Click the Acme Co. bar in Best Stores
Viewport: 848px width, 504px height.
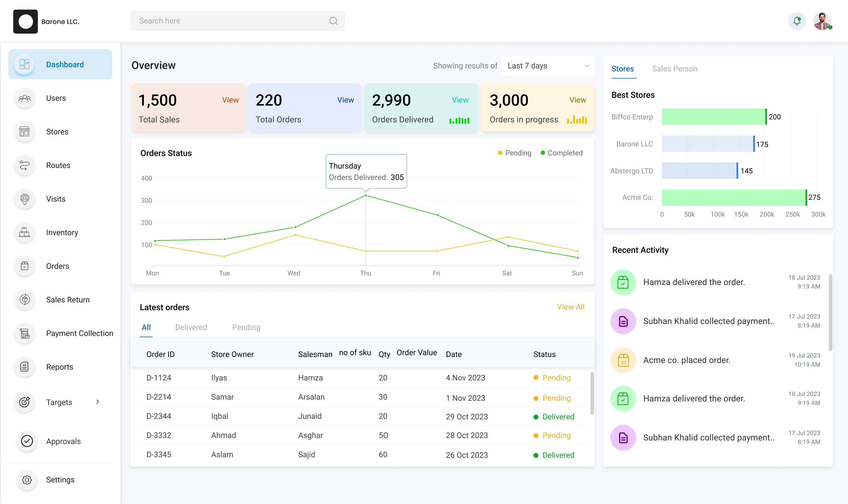(734, 198)
